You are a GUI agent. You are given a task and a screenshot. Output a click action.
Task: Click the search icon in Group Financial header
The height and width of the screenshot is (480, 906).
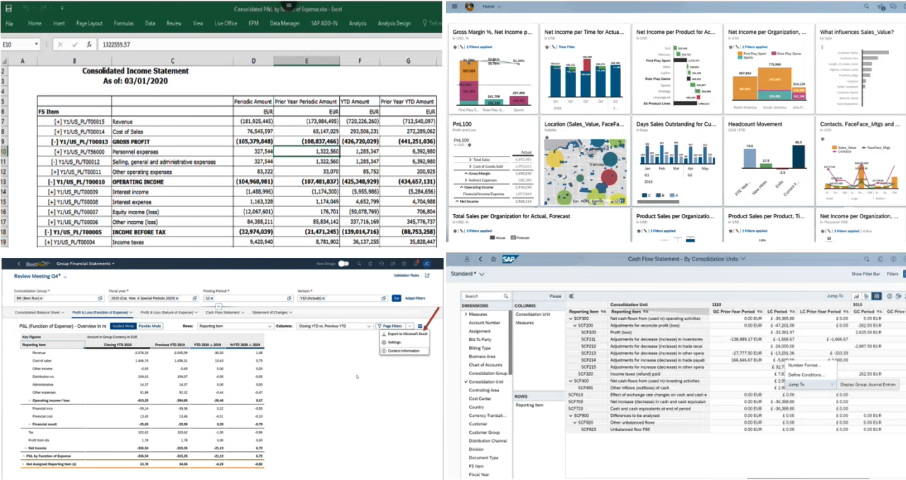[359, 263]
